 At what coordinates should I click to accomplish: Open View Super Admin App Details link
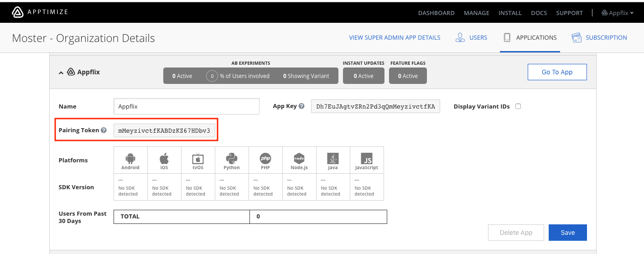coord(395,37)
